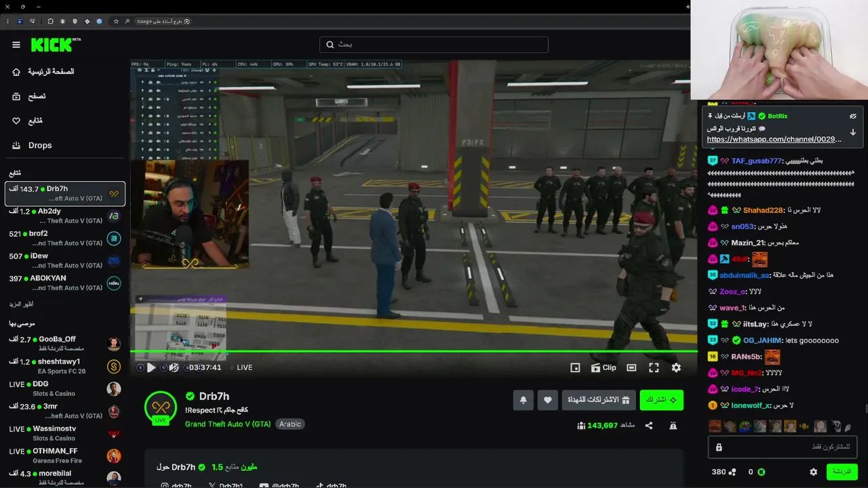The width and height of the screenshot is (868, 488).
Task: Enter fullscreen video mode
Action: tap(654, 367)
